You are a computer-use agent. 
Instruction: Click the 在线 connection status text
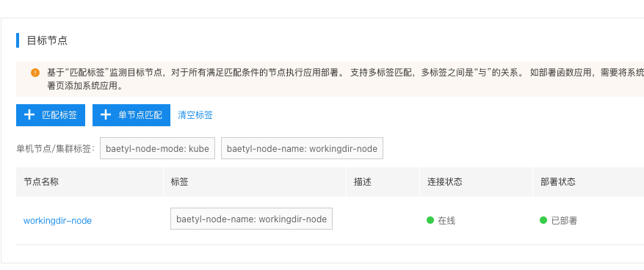[x=446, y=221]
